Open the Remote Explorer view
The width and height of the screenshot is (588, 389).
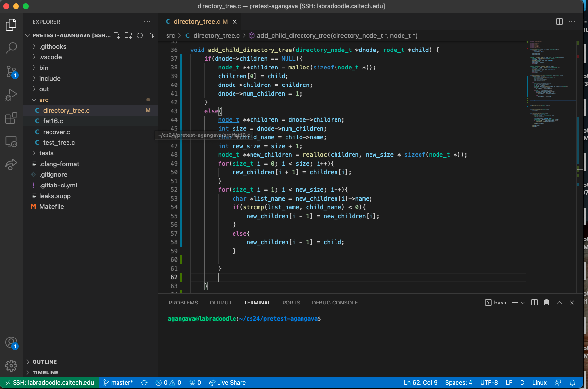11,142
